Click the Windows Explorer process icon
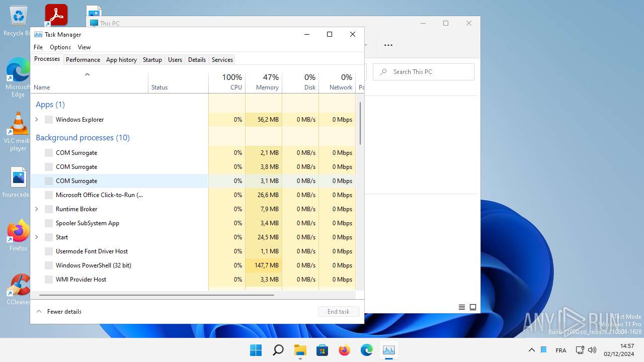Screen dimensions: 644x362 point(49,120)
